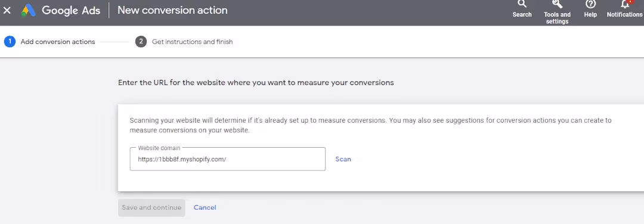Click the Help question mark icon
Screen dimensions: 644x224
coord(590,4)
